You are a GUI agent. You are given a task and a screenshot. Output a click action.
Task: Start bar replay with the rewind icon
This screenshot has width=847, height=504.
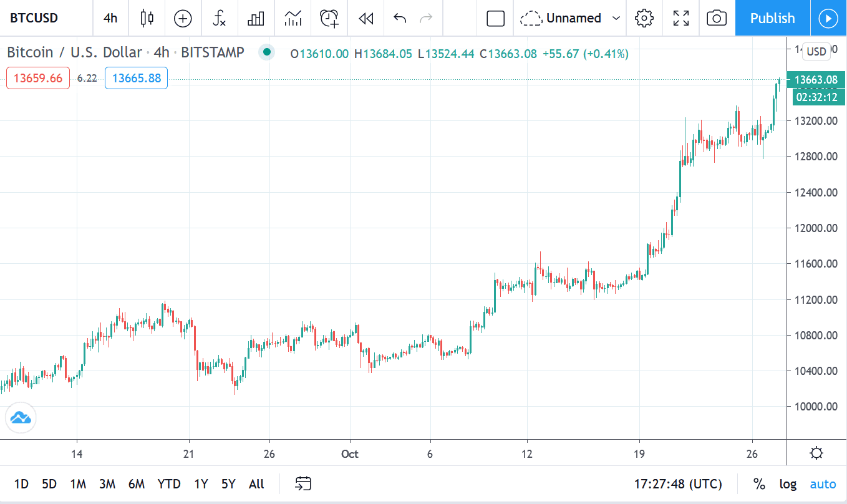pyautogui.click(x=365, y=18)
